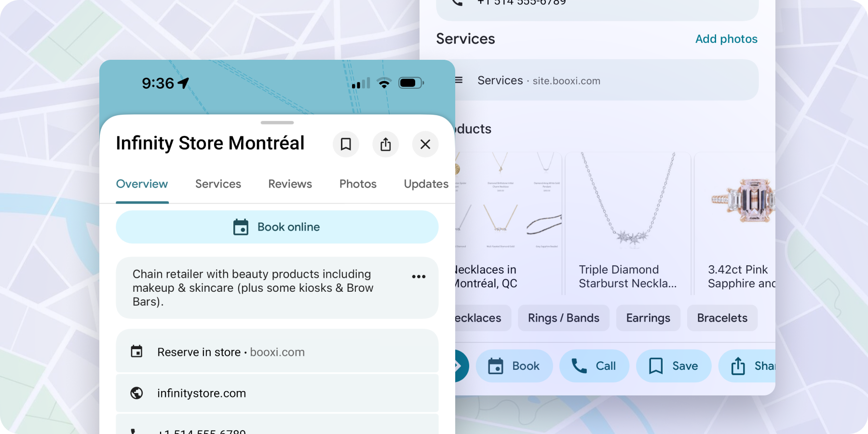The width and height of the screenshot is (868, 434).
Task: Open the infinitystore.com website link
Action: pos(277,393)
